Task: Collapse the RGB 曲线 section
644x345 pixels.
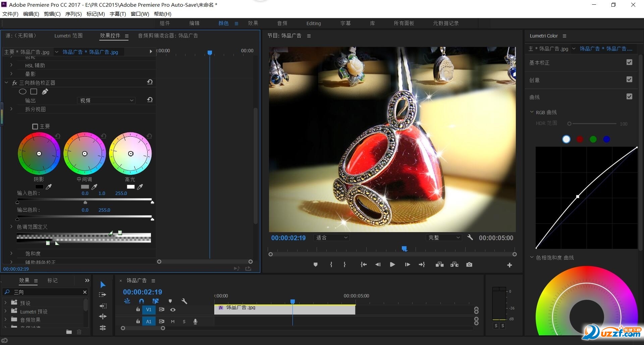Action: coord(532,112)
